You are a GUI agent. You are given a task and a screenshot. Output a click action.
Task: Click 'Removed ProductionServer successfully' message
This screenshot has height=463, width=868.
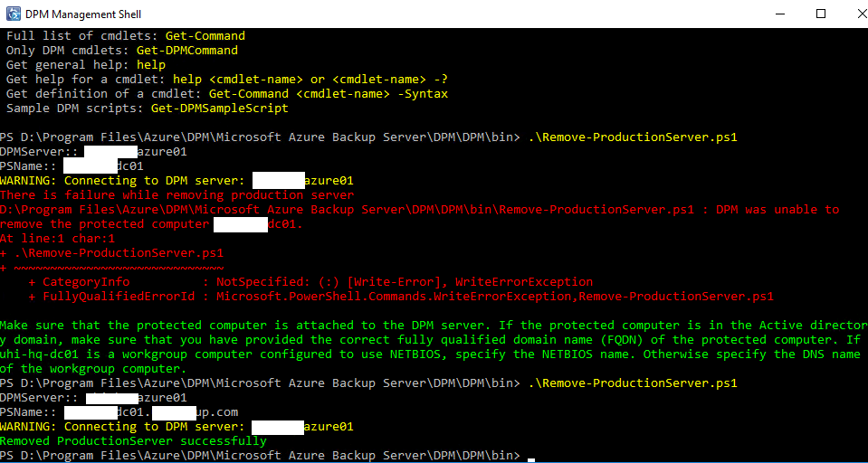[133, 441]
